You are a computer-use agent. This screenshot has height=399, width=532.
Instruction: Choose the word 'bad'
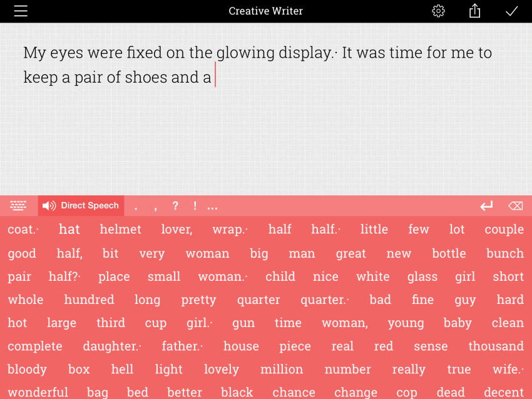click(x=380, y=300)
